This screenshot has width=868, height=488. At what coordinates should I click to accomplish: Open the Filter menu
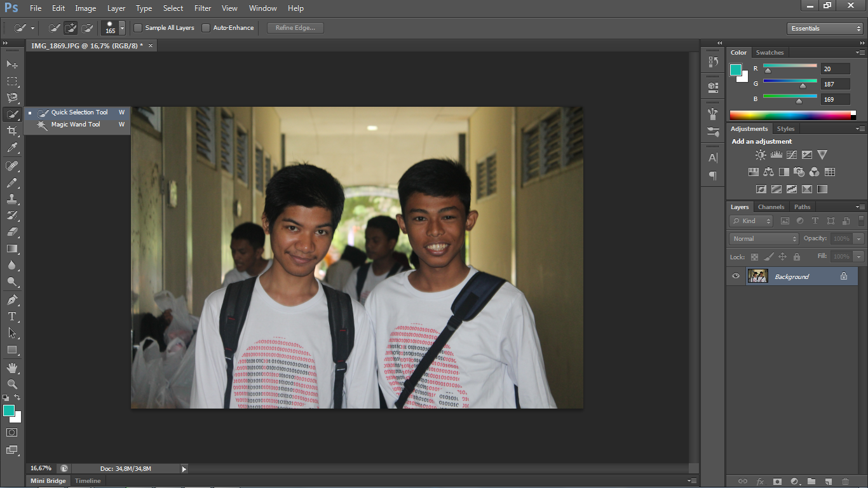(202, 8)
